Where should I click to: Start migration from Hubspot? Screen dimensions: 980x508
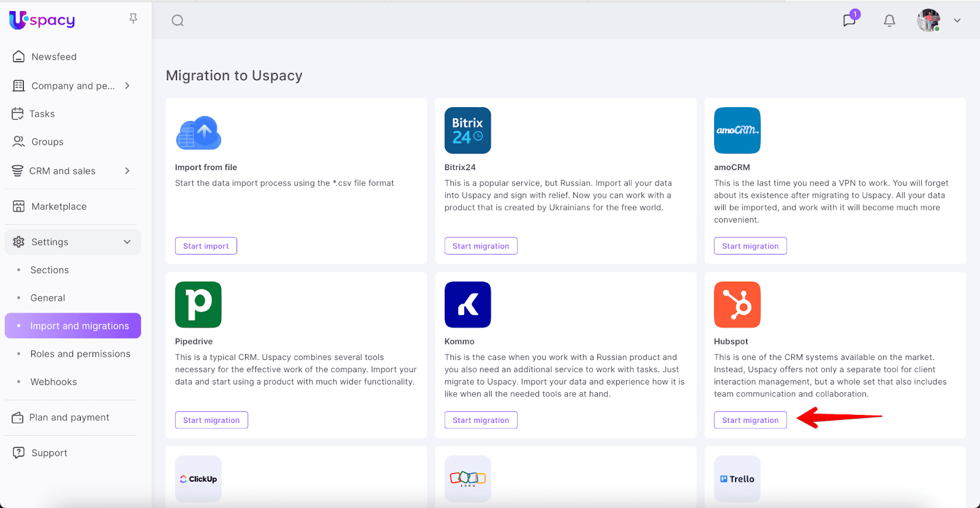750,420
